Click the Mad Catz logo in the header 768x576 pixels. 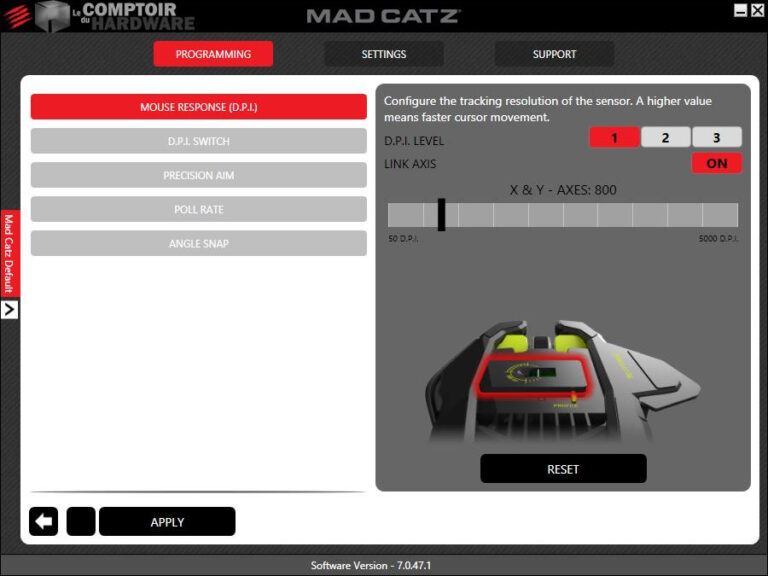383,16
